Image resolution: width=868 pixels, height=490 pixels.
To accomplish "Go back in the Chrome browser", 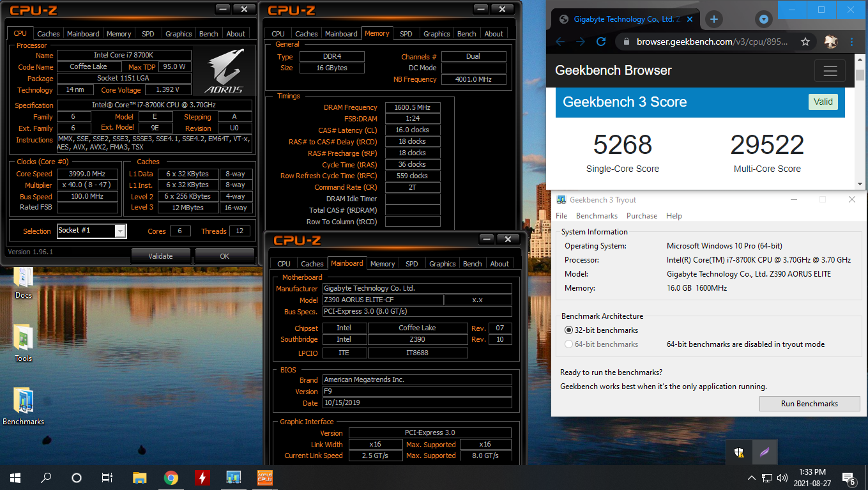I will [x=560, y=42].
